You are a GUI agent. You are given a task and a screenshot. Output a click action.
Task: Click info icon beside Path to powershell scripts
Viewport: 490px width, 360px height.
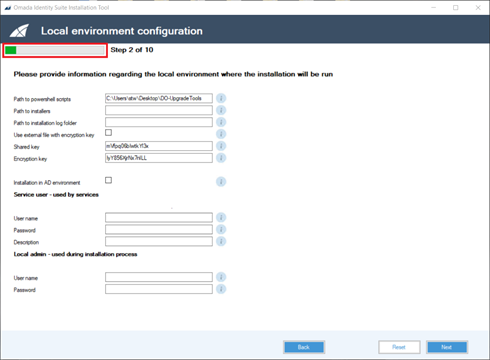click(x=221, y=98)
